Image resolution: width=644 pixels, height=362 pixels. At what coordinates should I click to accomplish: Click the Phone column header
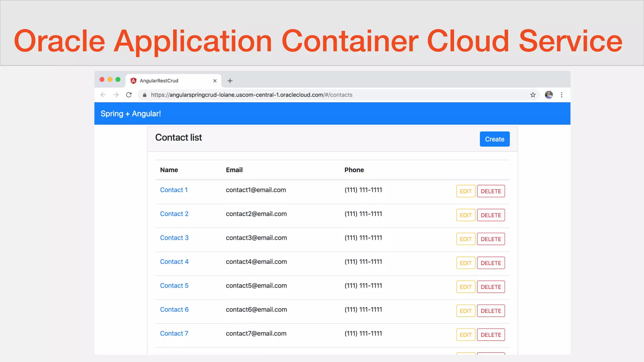pyautogui.click(x=354, y=170)
